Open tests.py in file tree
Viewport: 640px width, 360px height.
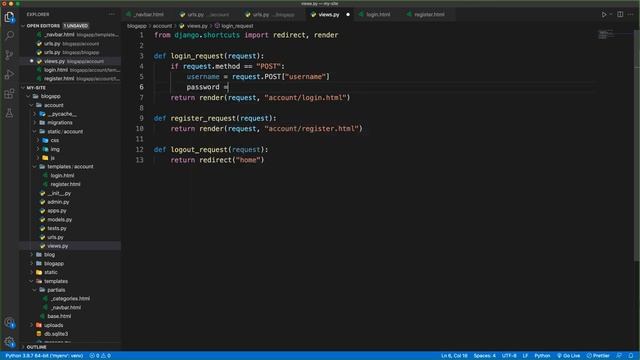pos(56,229)
